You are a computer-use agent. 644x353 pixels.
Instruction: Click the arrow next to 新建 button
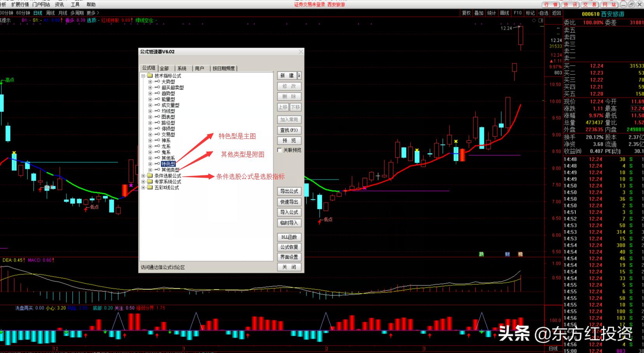click(x=299, y=75)
